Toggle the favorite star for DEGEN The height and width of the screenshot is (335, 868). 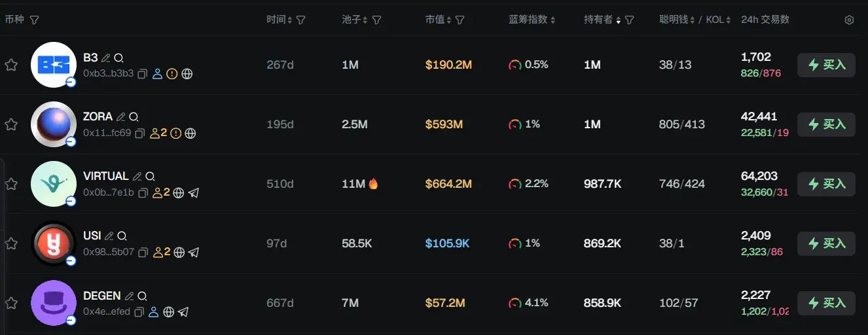tap(11, 303)
